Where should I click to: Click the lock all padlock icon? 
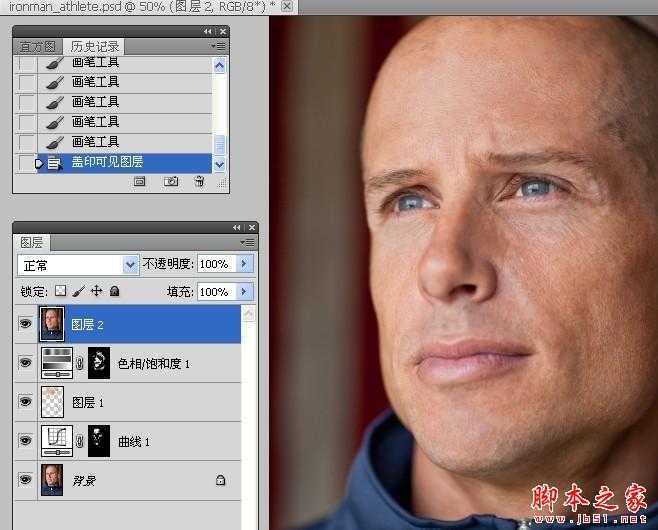[114, 290]
